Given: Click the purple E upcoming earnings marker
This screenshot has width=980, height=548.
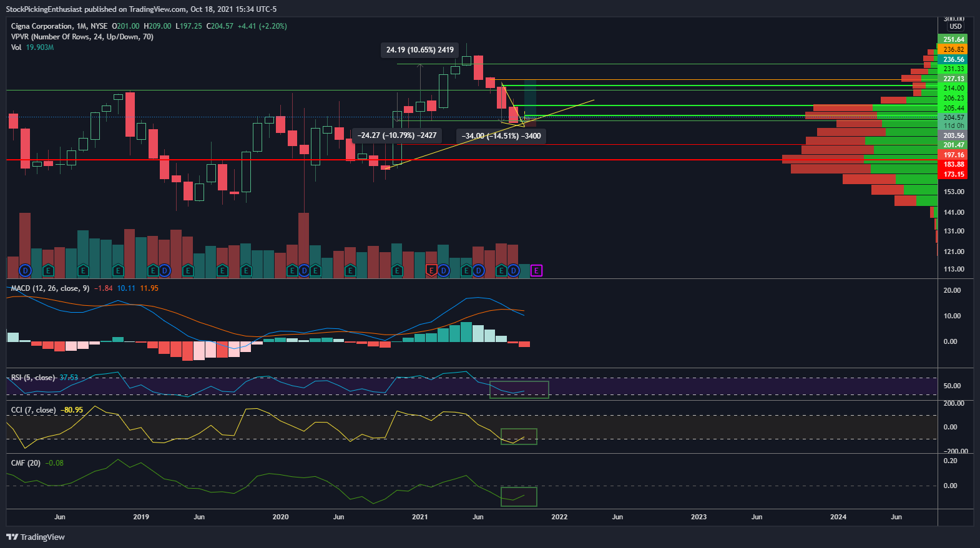Looking at the screenshot, I should point(536,270).
